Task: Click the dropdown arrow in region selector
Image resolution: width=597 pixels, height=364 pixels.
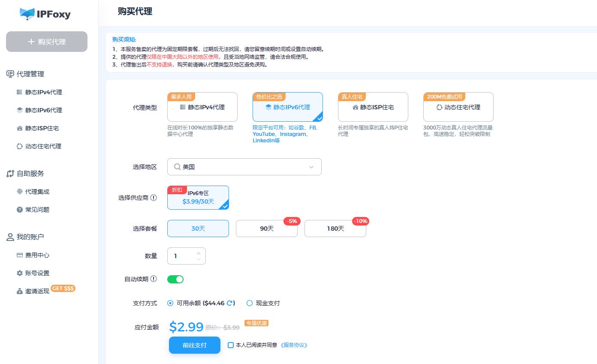Action: (x=311, y=167)
